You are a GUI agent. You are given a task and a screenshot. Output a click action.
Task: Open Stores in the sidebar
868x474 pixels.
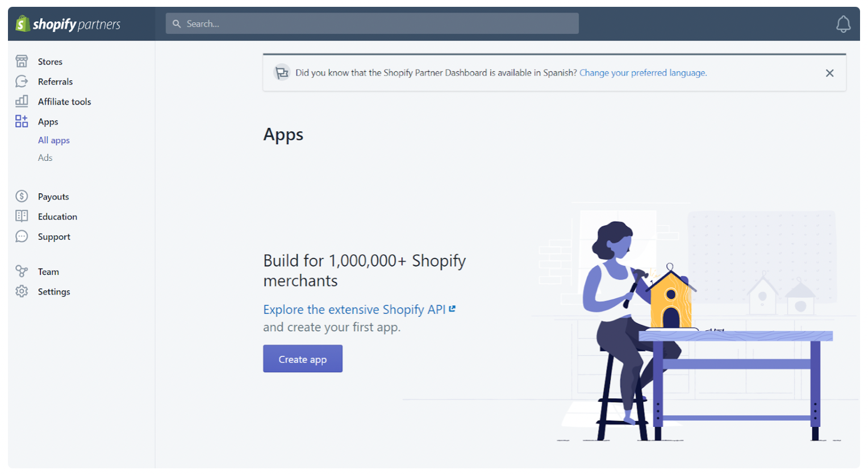click(50, 61)
